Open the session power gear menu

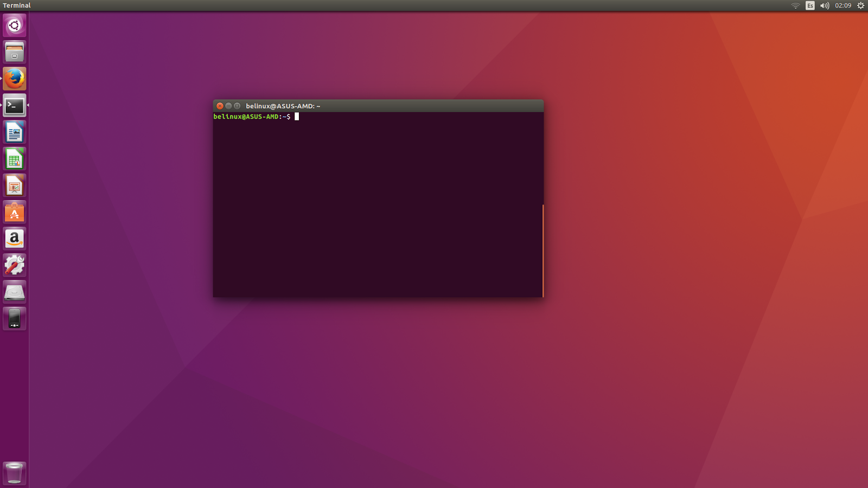pos(860,5)
